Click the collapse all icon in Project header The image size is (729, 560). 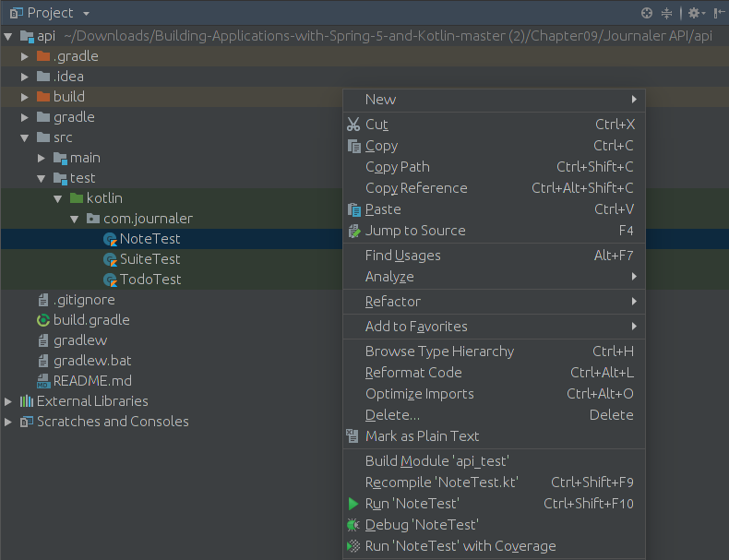coord(666,13)
